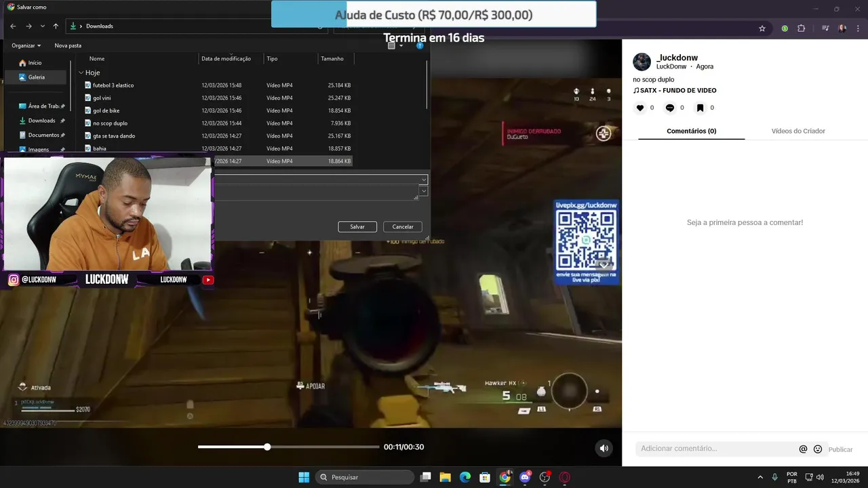Switch to Vídeos do Criador tab

click(798, 131)
